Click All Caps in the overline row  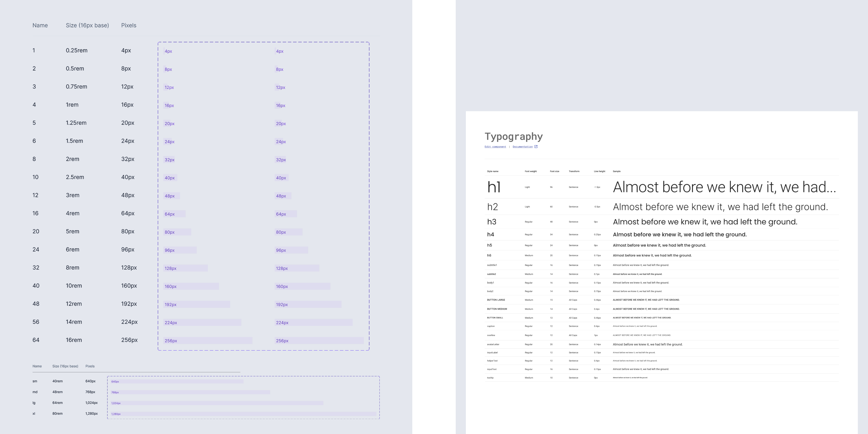click(573, 335)
